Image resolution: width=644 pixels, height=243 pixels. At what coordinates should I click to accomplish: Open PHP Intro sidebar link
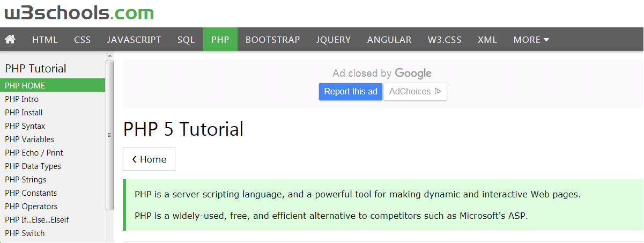(53, 99)
